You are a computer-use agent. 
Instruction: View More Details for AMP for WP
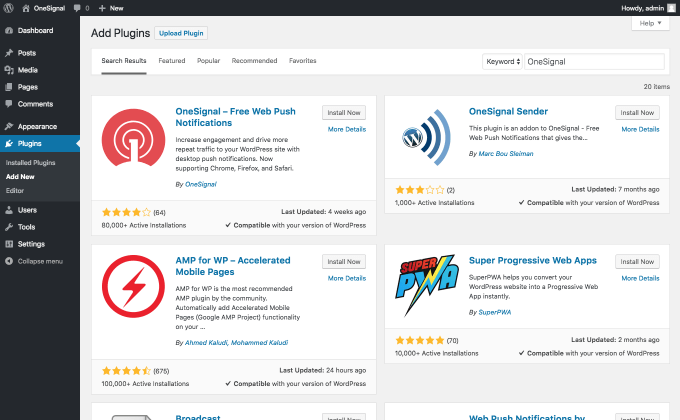pos(347,278)
